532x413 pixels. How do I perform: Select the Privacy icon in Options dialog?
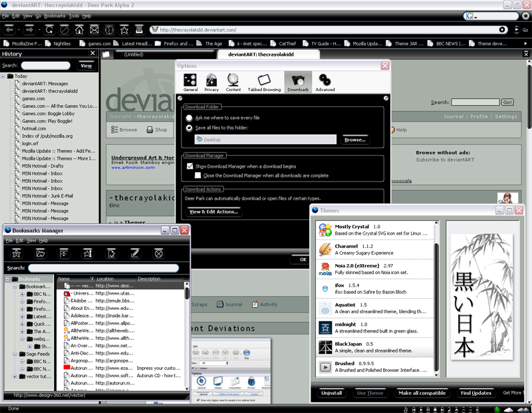tap(211, 81)
